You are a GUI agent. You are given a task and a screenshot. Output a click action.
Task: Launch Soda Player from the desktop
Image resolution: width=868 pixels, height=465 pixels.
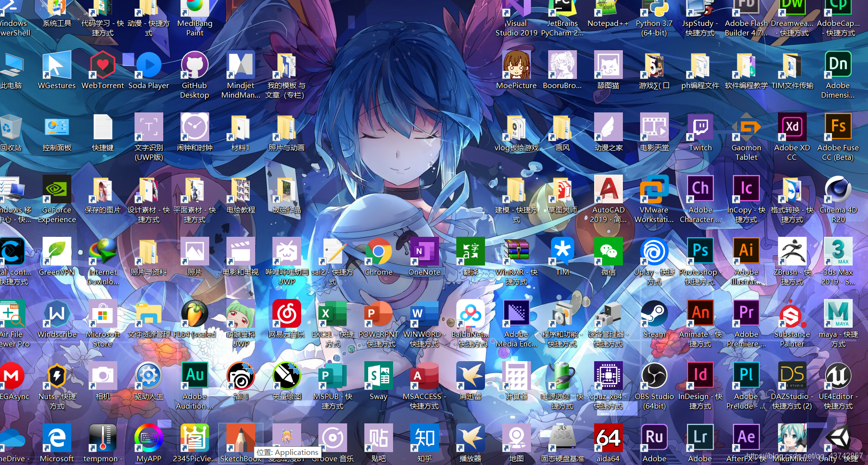click(x=148, y=65)
